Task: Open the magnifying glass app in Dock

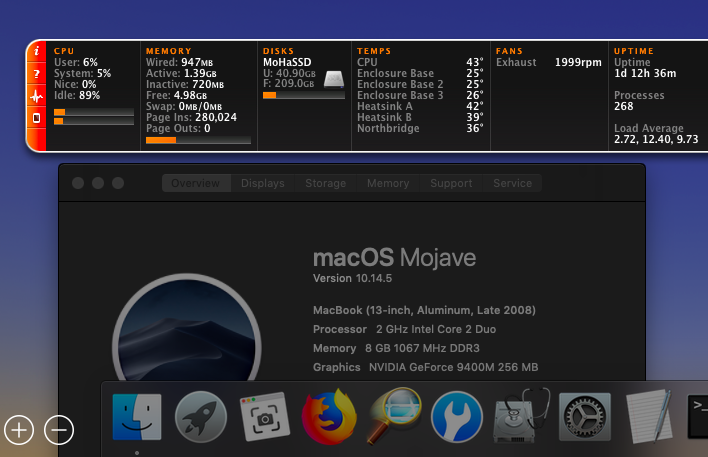Action: [393, 415]
